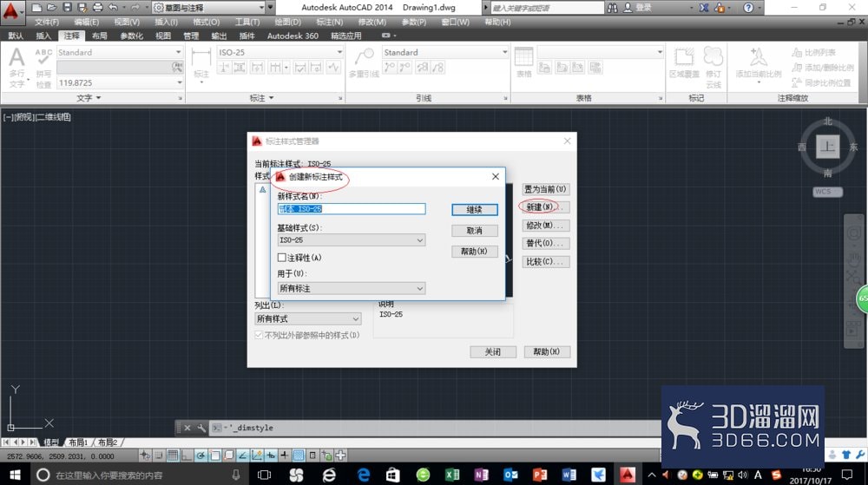Toggle Object Snap in the status bar
Screen dimensions: 868x485
[214, 456]
